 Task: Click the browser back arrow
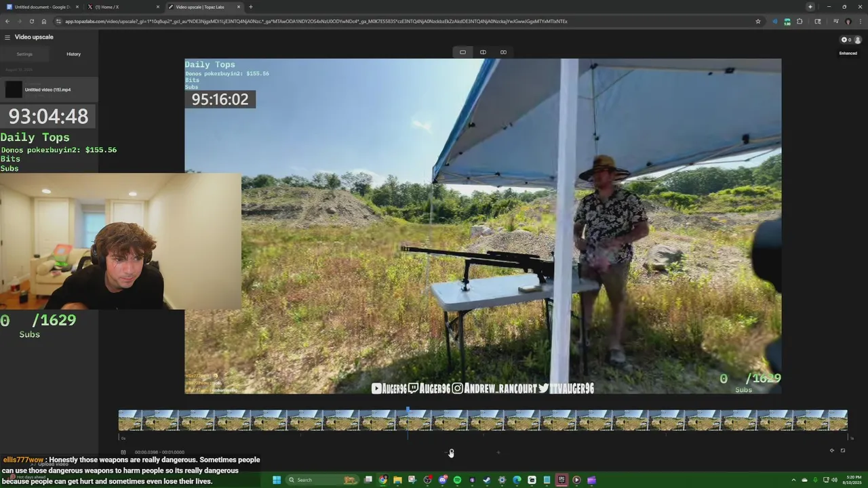(7, 21)
